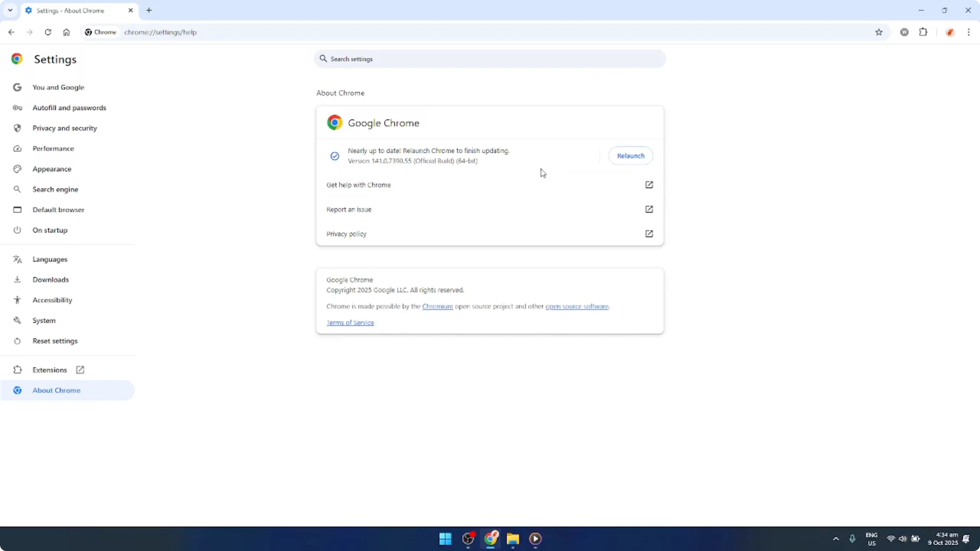Image resolution: width=980 pixels, height=551 pixels.
Task: Open the browser profile avatar
Action: pyautogui.click(x=950, y=32)
